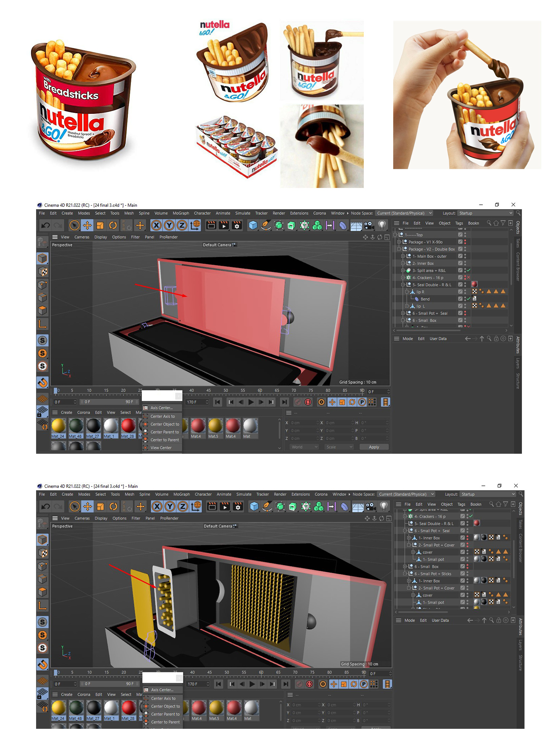Click the Coordinate System icon in lower window
558x756 pixels.
(196, 506)
